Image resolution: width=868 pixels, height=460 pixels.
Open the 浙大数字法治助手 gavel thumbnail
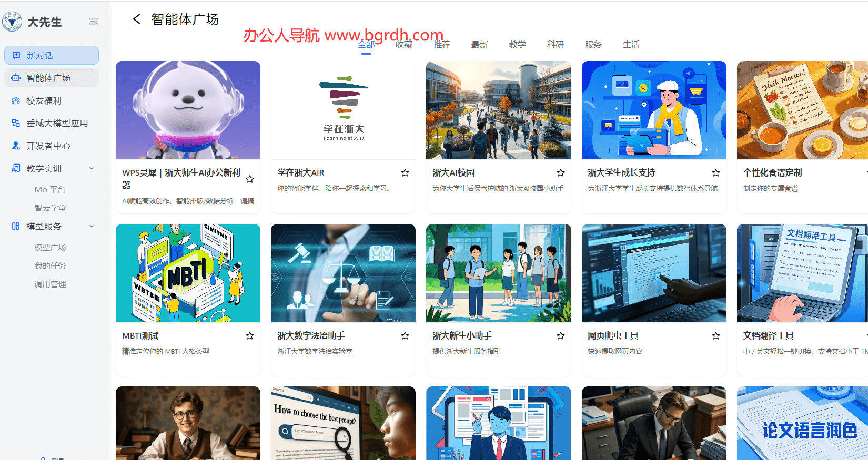[x=343, y=273]
